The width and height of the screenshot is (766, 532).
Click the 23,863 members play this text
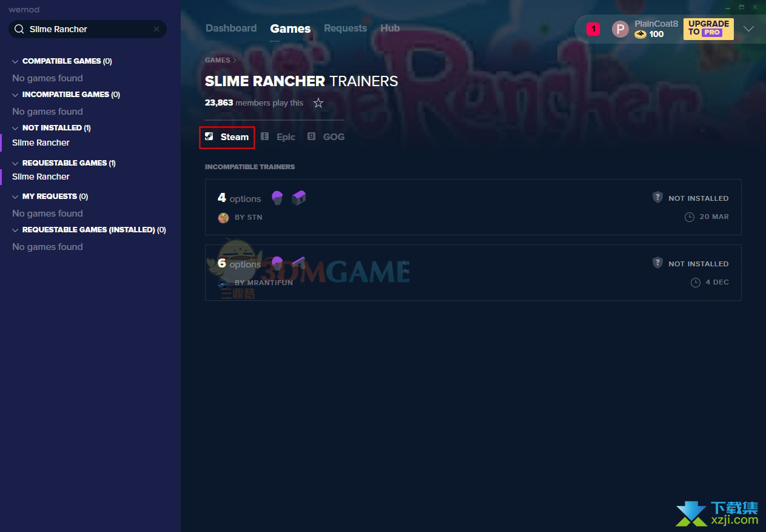click(x=254, y=103)
